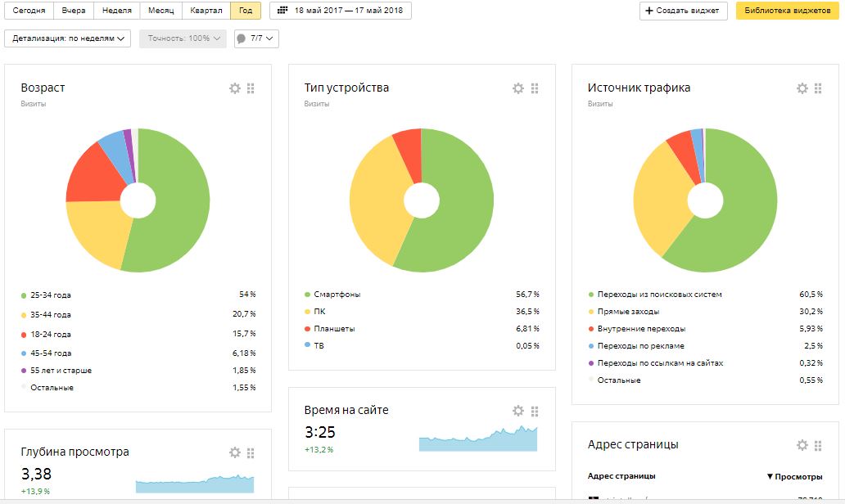845x504 pixels.
Task: Click the Источник трафика pie chart
Action: (705, 200)
